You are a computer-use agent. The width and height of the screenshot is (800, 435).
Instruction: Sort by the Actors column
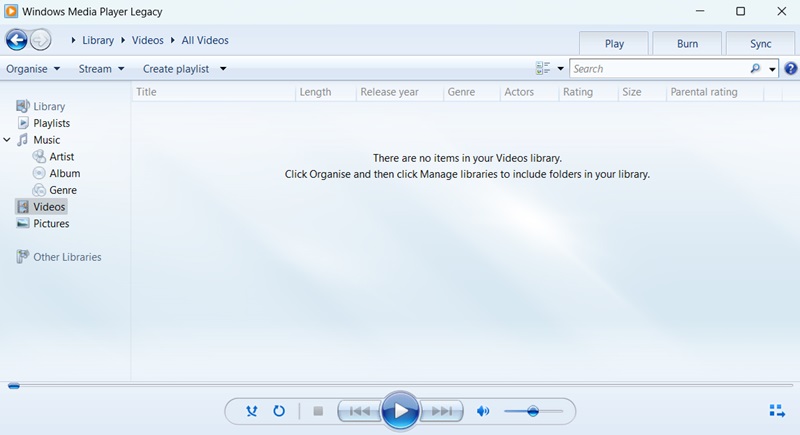(x=529, y=92)
